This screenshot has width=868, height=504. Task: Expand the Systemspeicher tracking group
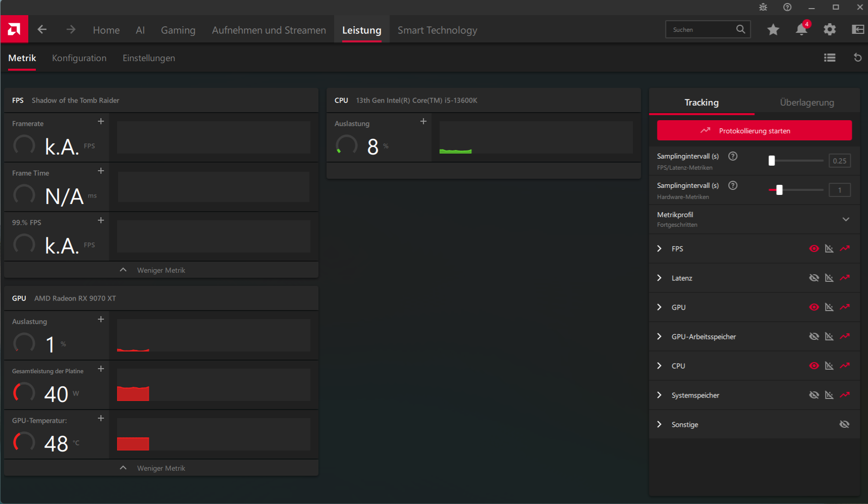[x=659, y=395]
